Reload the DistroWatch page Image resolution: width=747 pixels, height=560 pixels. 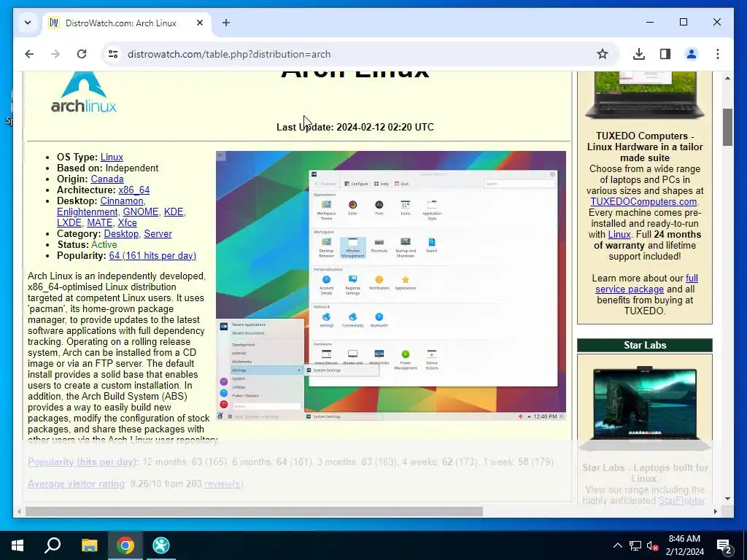point(82,54)
